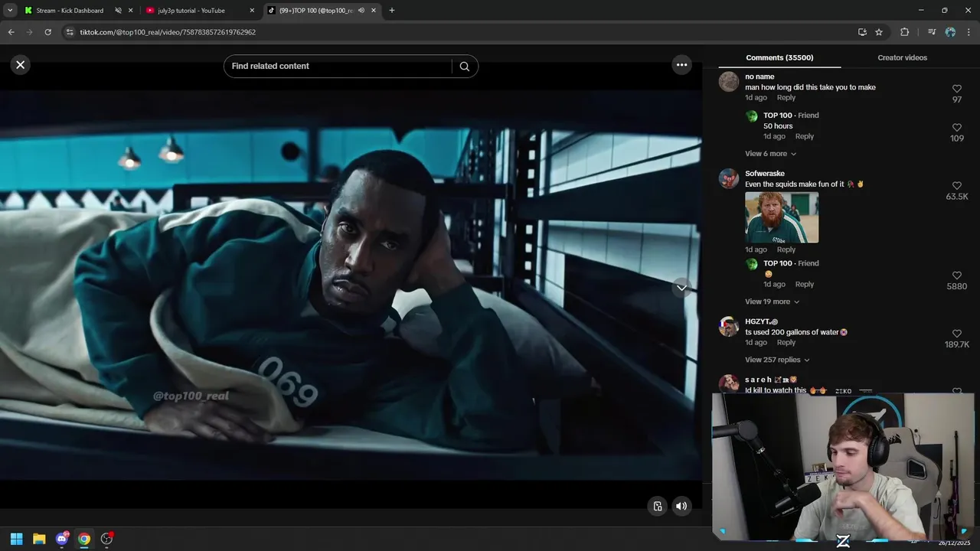The height and width of the screenshot is (551, 980).
Task: Go forward with browser forward arrow
Action: coord(29,32)
